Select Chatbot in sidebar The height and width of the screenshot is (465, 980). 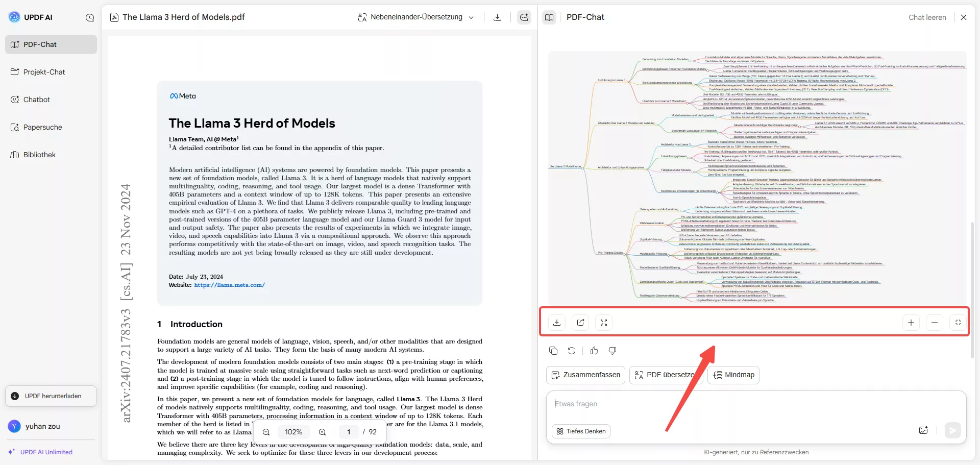51,100
